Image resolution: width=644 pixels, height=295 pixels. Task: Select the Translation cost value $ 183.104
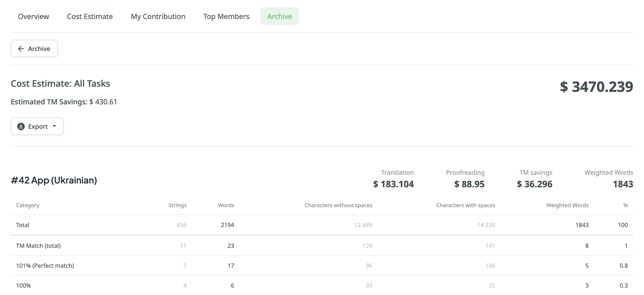(x=393, y=184)
